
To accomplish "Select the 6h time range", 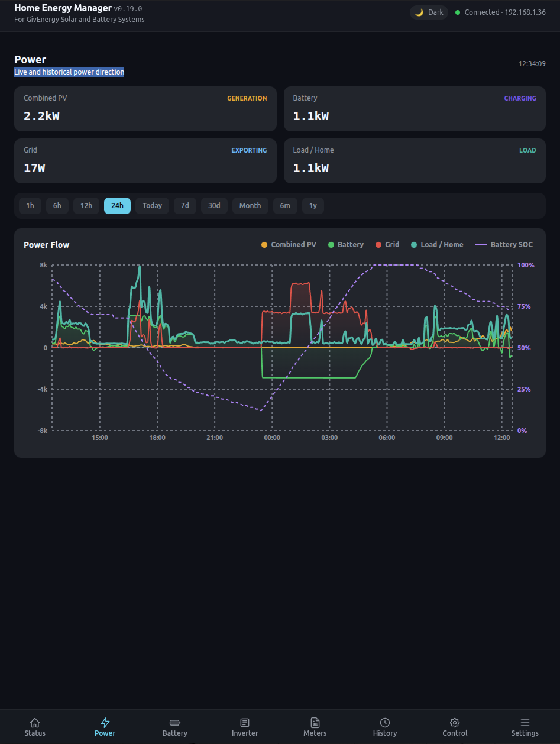I will coord(57,206).
